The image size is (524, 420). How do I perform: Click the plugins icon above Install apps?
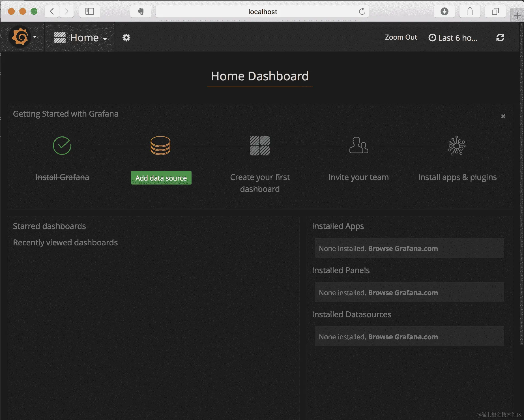click(457, 146)
